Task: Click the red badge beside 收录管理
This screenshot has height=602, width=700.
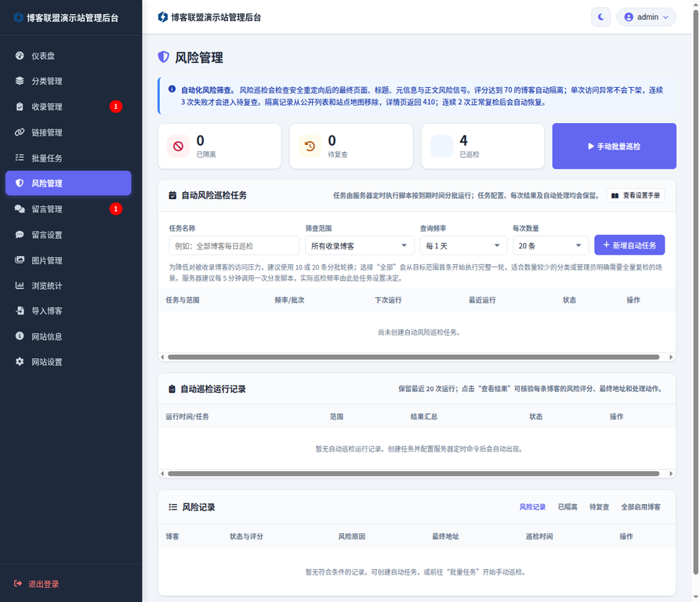Action: (116, 106)
